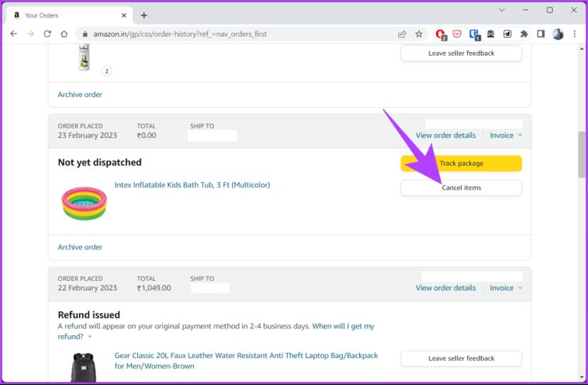The width and height of the screenshot is (588, 385).
Task: Click the scrollbar up arrow
Action: pos(582,49)
